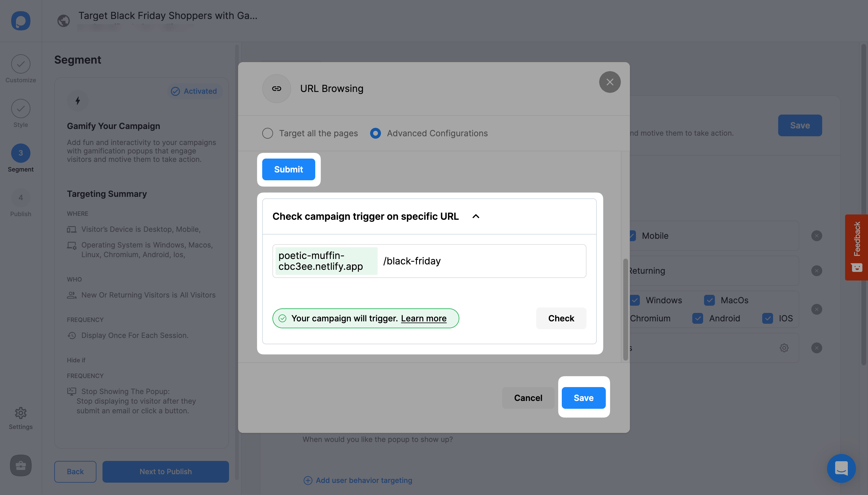Click the Visitor's Device desktop icon

pos(71,229)
